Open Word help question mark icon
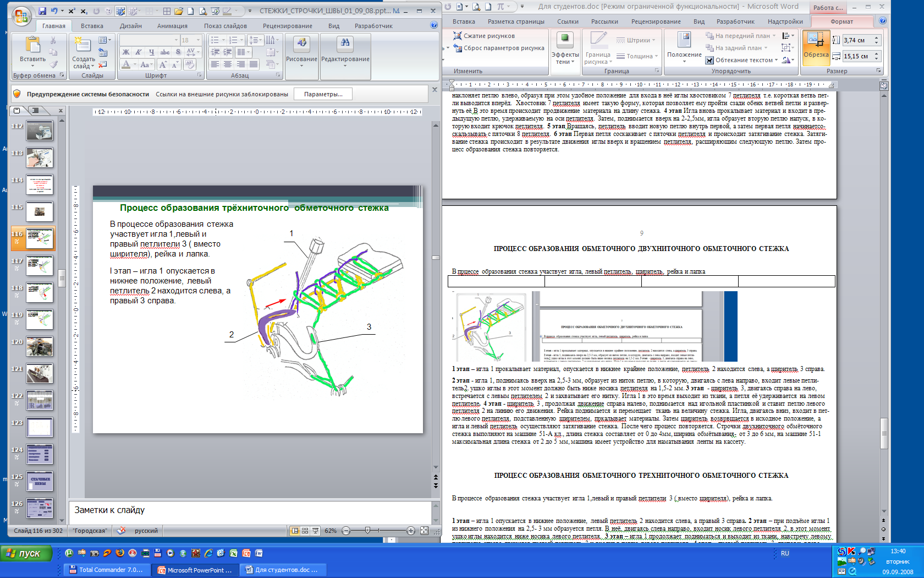This screenshot has width=924, height=578. coord(883,21)
